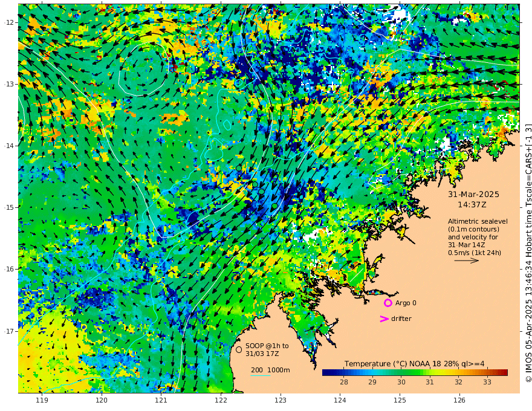Click the IMOS copyright vertical text
This screenshot has width=532, height=411.
click(x=528, y=253)
